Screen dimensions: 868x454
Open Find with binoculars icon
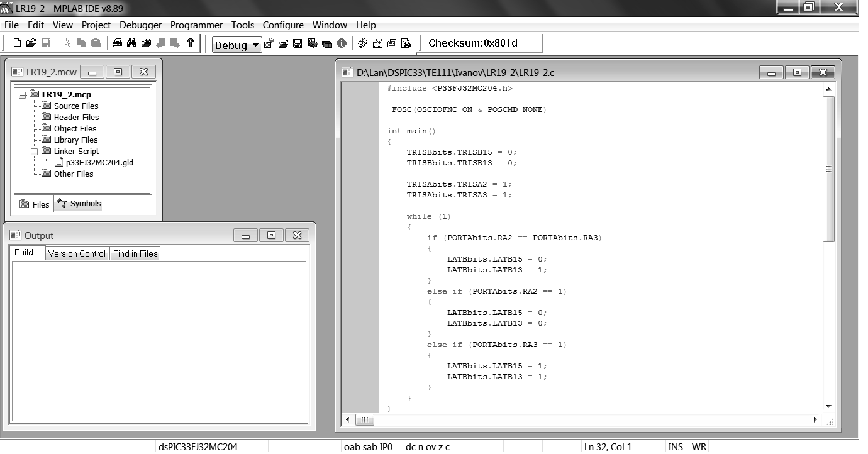pos(131,43)
